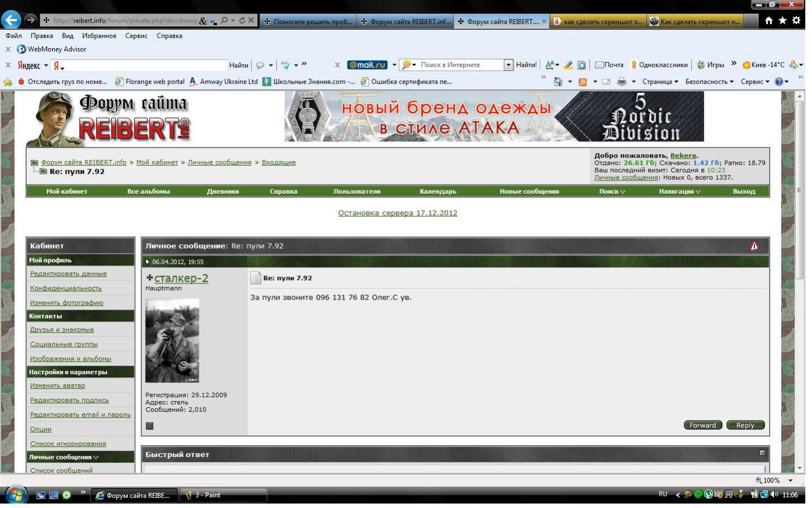Open the 'Список игнорирования' sidebar link
Viewport: 812px width, 508px height.
pyautogui.click(x=68, y=444)
